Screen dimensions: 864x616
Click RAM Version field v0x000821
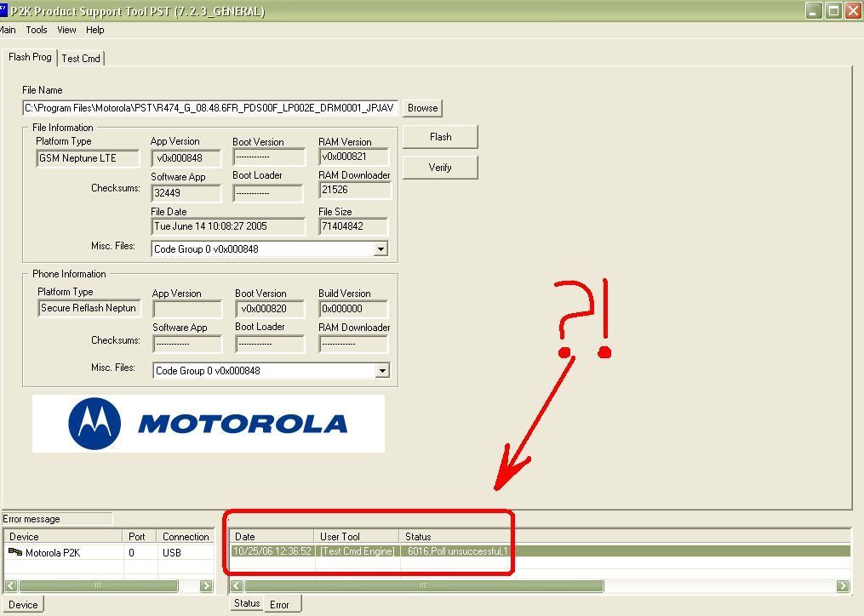[354, 157]
